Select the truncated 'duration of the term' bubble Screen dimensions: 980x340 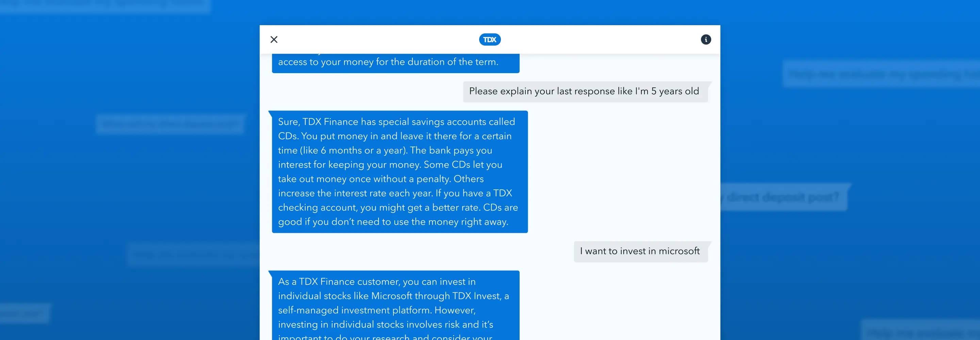396,62
